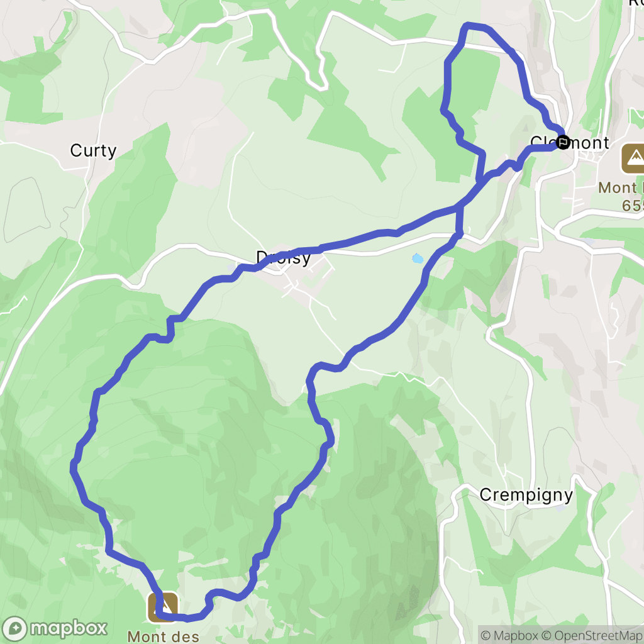Click the brown mountain peak icon near Clermont
644x644 pixels.
pos(634,158)
